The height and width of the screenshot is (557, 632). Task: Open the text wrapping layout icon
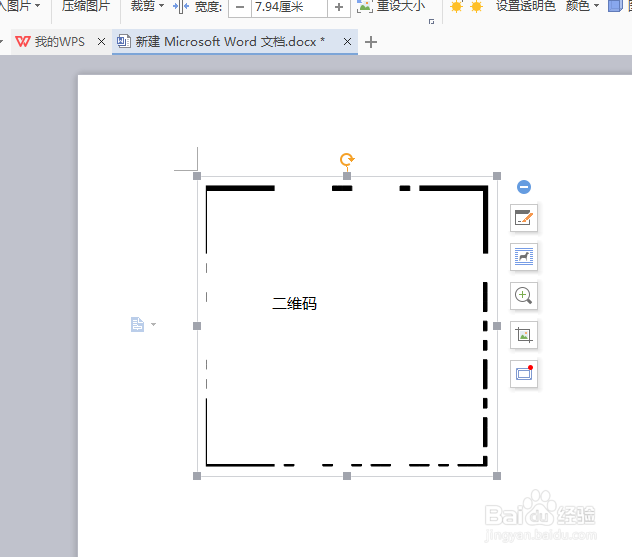(524, 257)
